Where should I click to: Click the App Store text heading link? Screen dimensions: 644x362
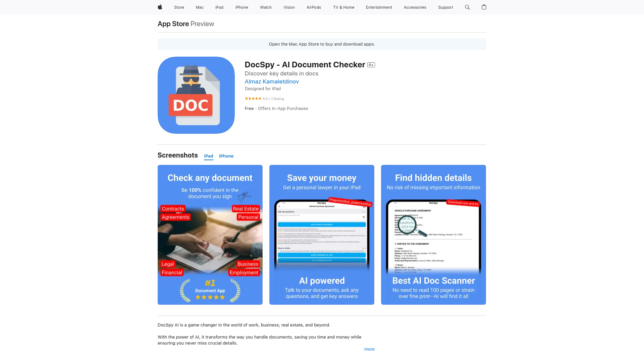click(173, 23)
